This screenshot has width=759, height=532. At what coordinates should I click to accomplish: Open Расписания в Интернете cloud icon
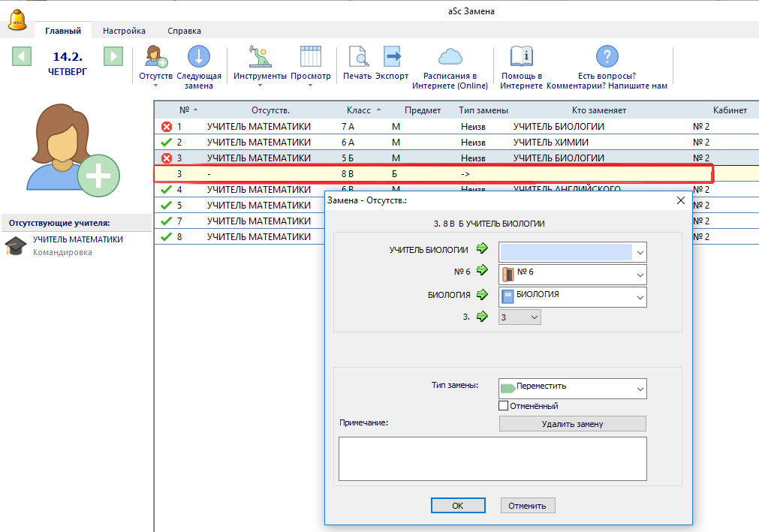click(x=450, y=57)
